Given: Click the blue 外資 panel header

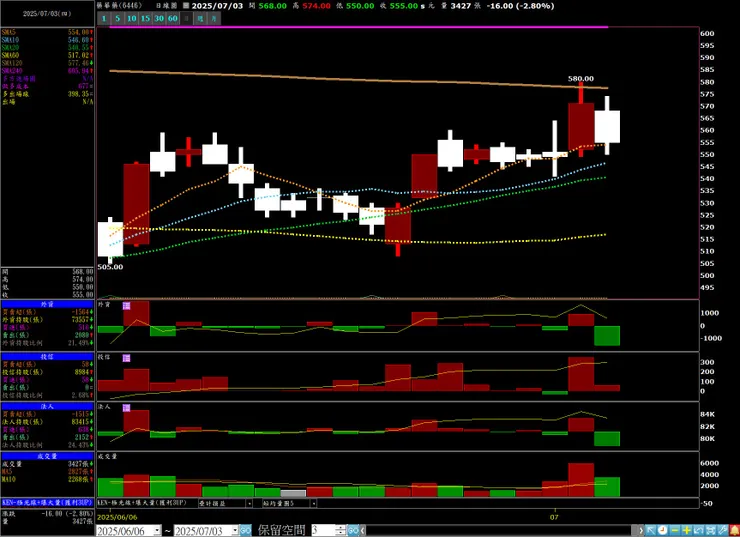Looking at the screenshot, I should click(47, 304).
